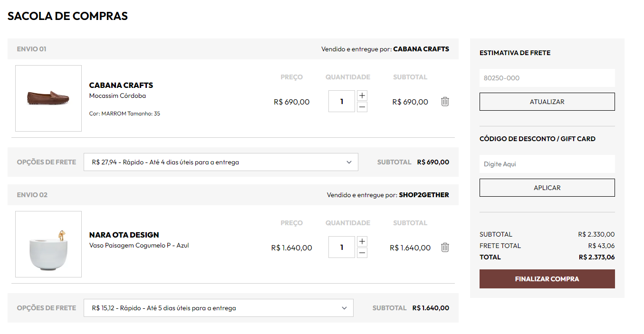Apply the discount code with APLICAR
Viewport: 644px width, 334px height.
pyautogui.click(x=547, y=188)
